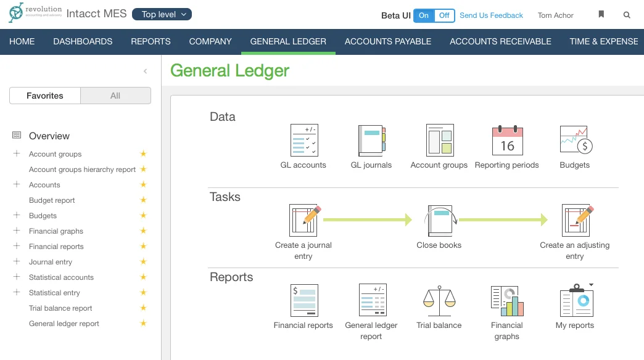Screen dimensions: 644x360
Task: Switch Beta UI to On
Action: click(424, 15)
